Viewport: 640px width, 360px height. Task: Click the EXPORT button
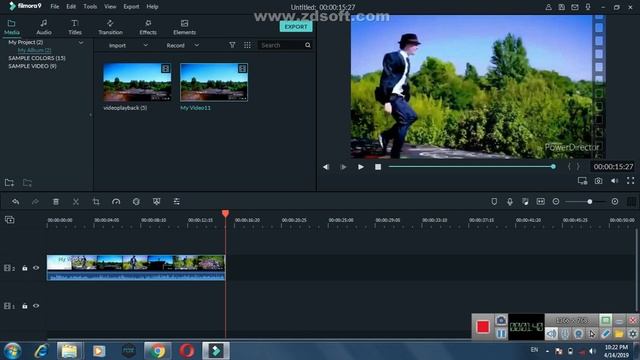[296, 27]
